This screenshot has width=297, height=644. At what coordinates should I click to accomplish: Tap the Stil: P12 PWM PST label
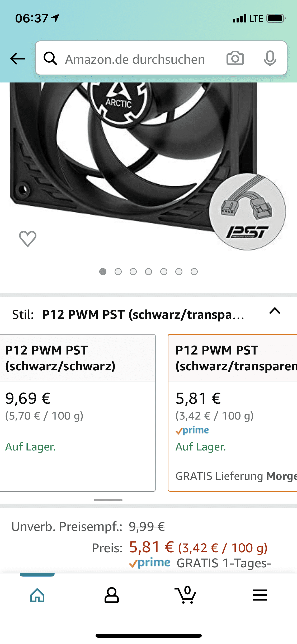[x=128, y=315]
